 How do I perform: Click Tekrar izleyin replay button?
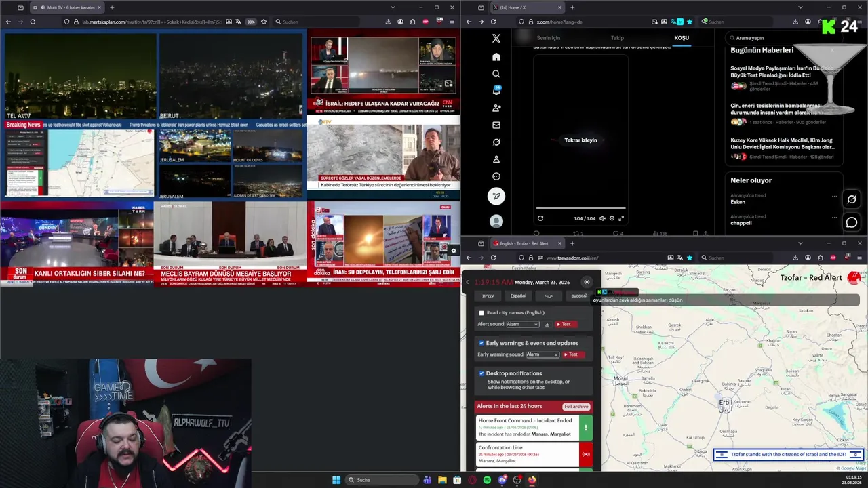coord(580,140)
